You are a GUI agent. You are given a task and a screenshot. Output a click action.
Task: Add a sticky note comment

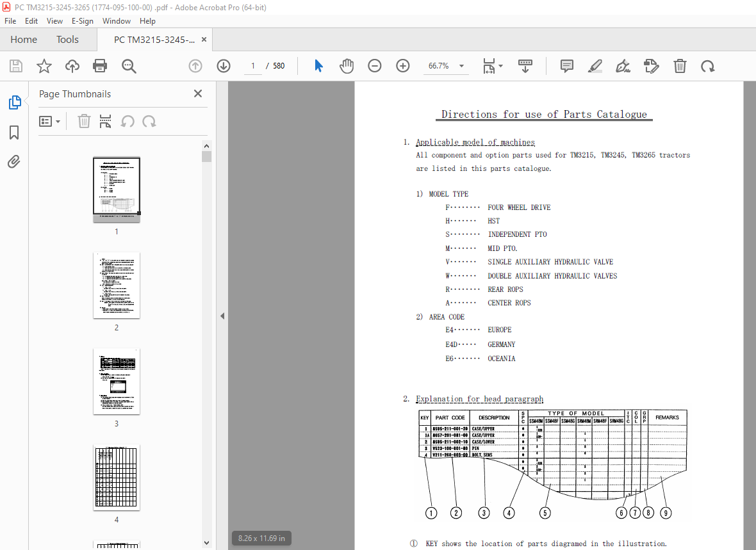566,66
